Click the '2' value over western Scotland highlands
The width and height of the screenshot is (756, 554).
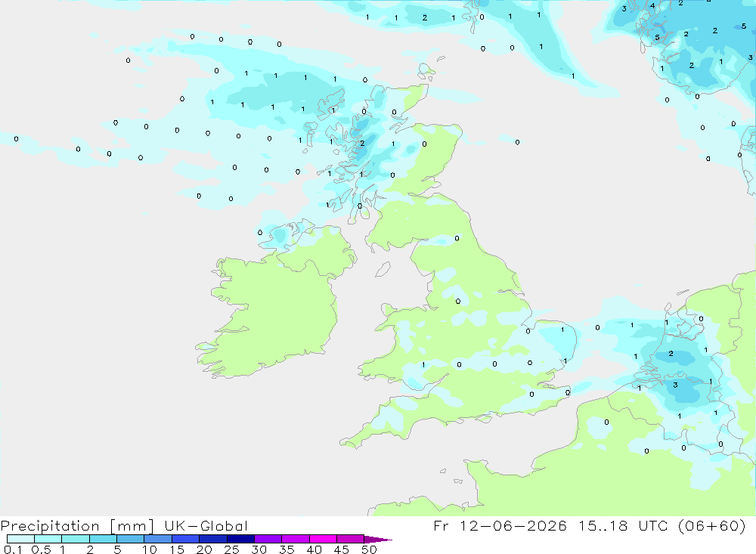pos(362,143)
